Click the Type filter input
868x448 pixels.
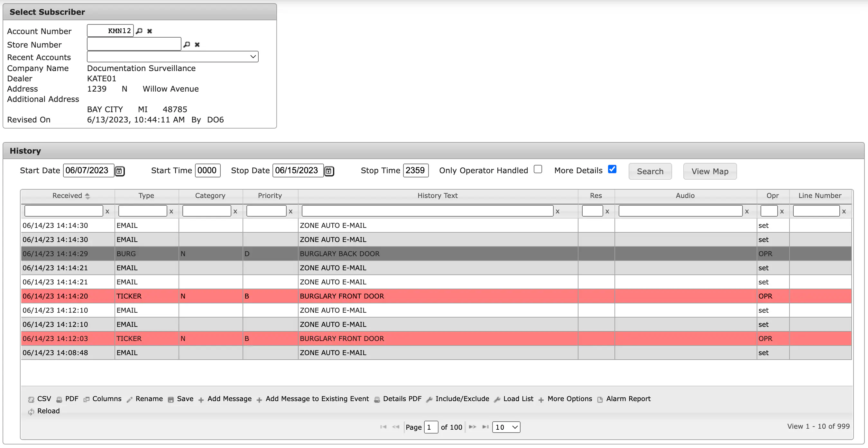(x=143, y=211)
